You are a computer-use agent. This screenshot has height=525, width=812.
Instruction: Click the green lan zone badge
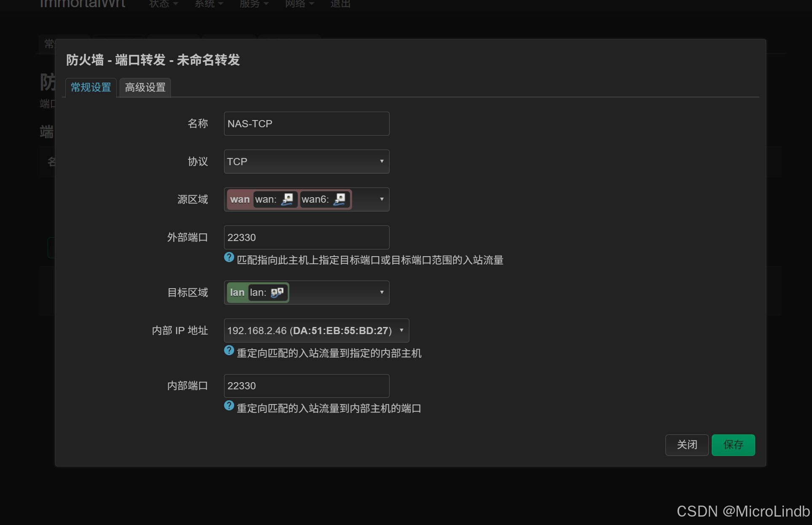pyautogui.click(x=237, y=292)
